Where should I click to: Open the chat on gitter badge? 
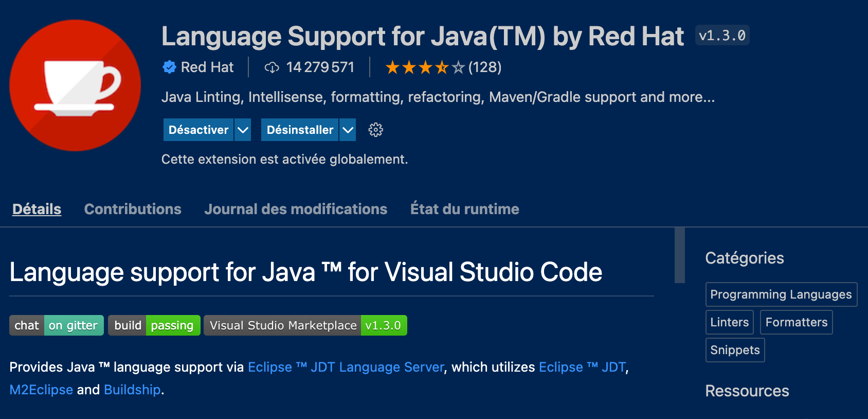[x=57, y=325]
